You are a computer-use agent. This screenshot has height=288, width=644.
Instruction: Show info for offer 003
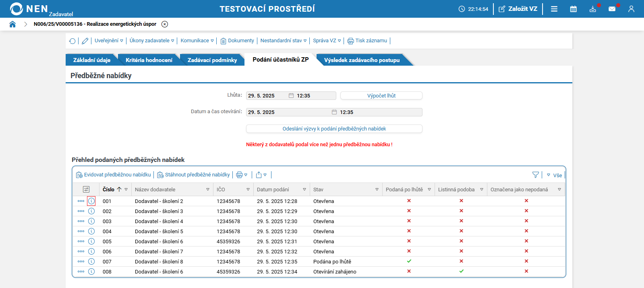pyautogui.click(x=91, y=221)
